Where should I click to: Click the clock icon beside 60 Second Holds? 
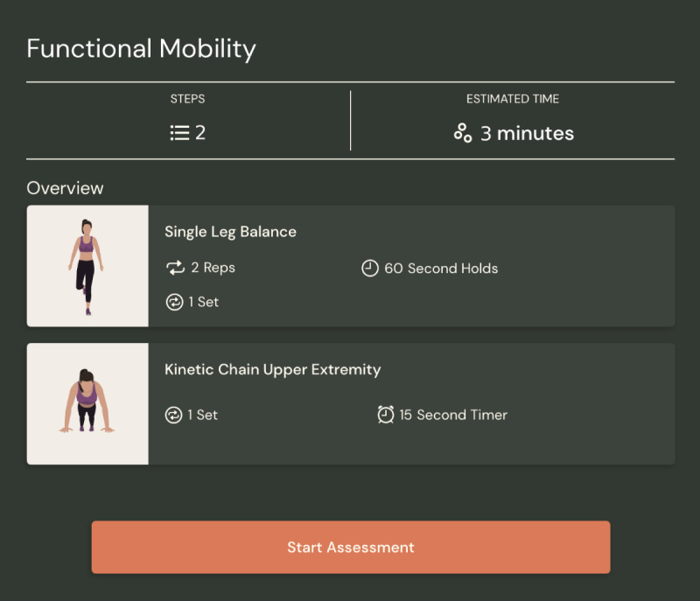369,269
